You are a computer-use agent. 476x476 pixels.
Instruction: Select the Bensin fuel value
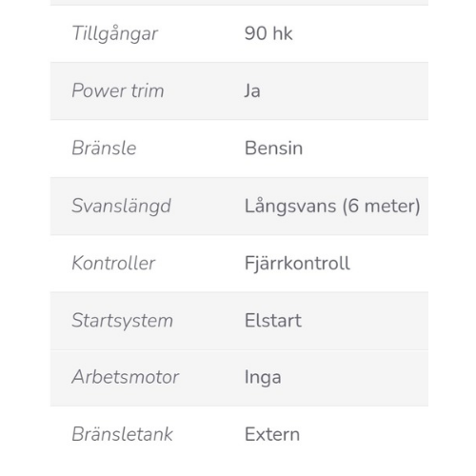(x=273, y=149)
